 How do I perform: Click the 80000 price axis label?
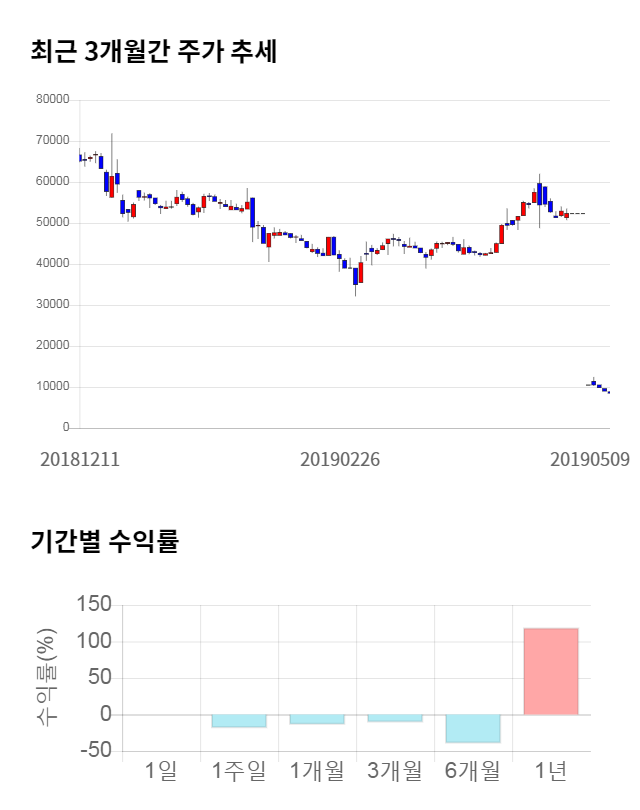click(x=52, y=99)
